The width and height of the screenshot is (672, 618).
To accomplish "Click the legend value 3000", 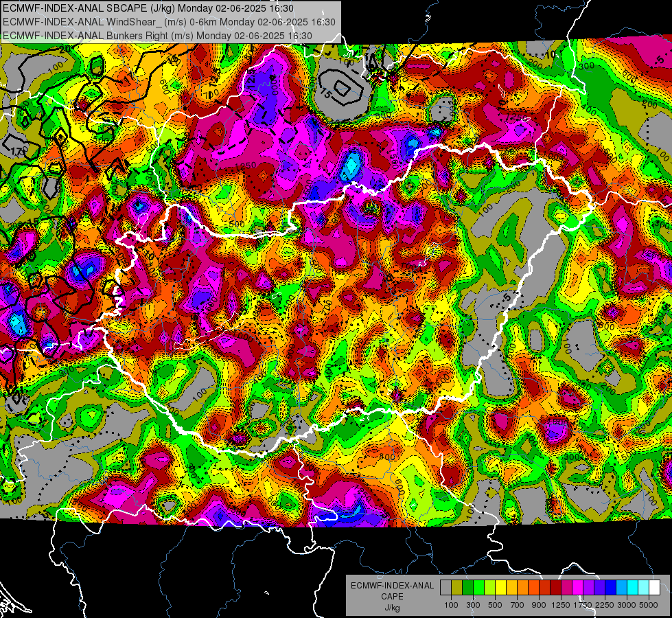I will [627, 605].
